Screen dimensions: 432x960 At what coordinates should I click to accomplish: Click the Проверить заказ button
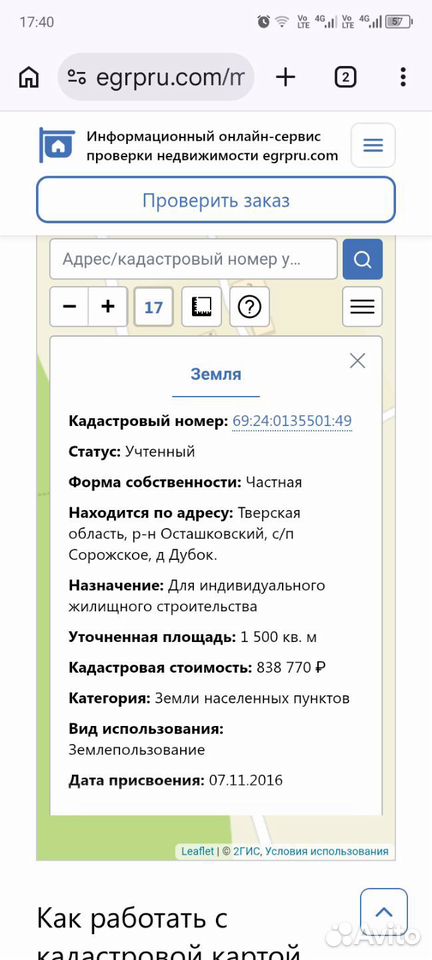click(x=216, y=200)
